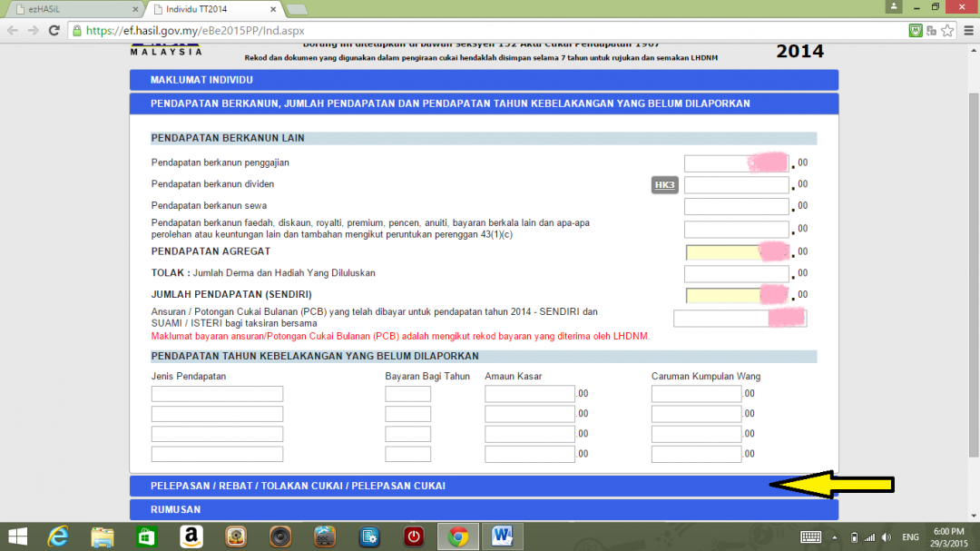Click the PCB Ansuran payment field

pyautogui.click(x=740, y=318)
